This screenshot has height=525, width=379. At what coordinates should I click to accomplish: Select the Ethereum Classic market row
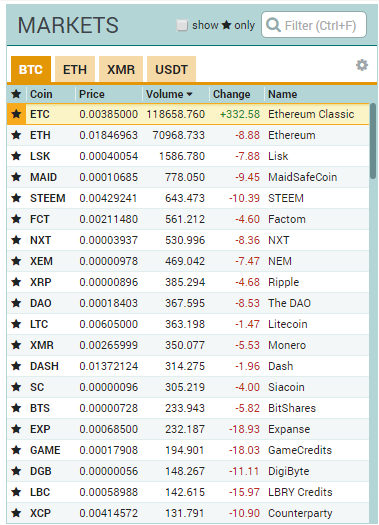tap(188, 114)
